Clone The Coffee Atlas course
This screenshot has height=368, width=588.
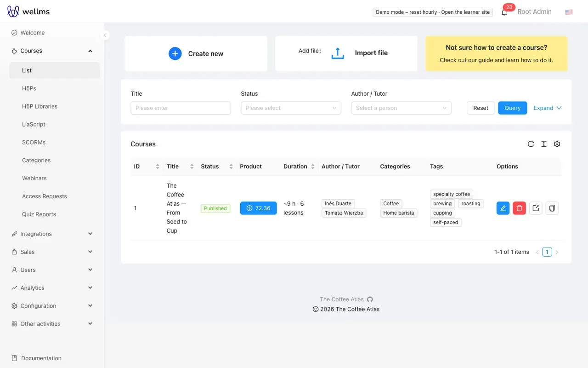(552, 208)
